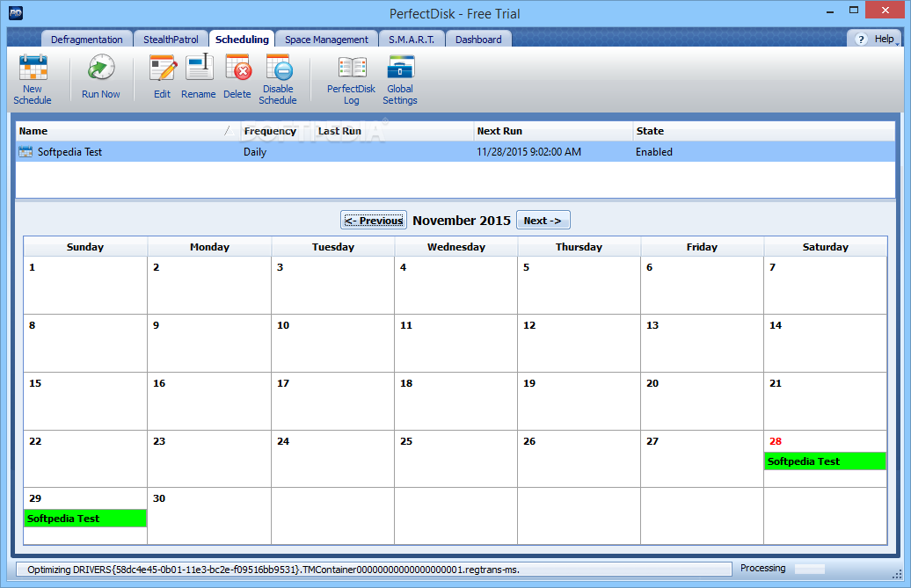The height and width of the screenshot is (588, 911).
Task: Click the calendar icon beside Softpedia Test row
Action: coord(26,152)
